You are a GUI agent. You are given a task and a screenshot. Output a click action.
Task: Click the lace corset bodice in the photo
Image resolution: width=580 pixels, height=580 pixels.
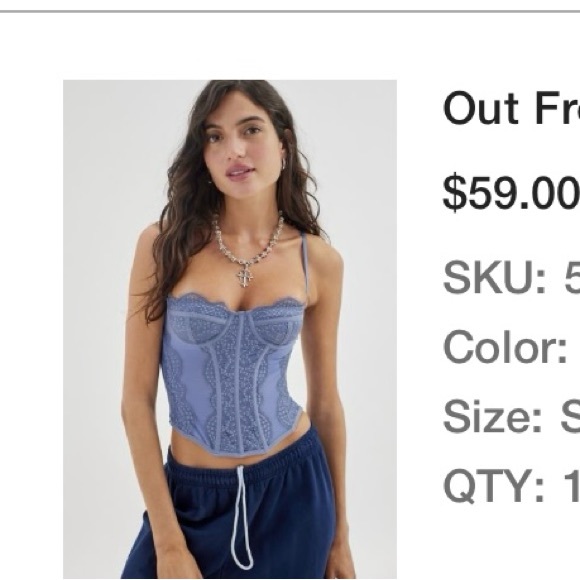click(233, 374)
